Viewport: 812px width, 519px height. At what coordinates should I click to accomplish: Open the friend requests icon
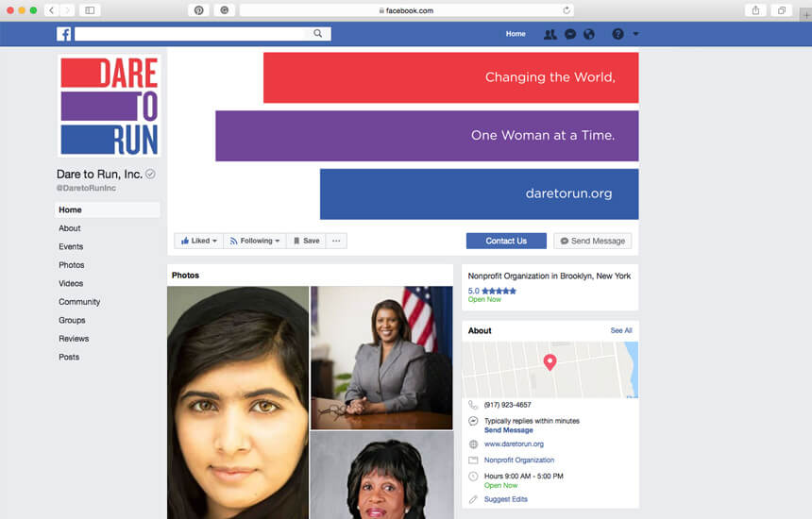coord(550,34)
